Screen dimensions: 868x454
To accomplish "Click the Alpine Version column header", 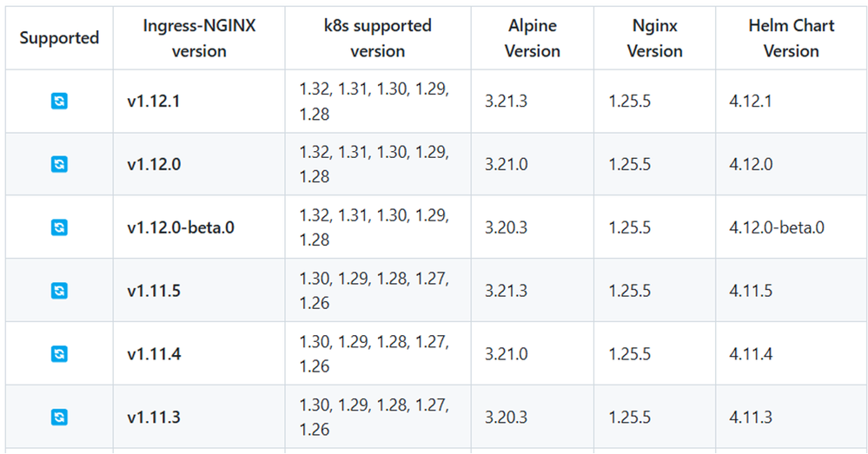I will coord(532,38).
